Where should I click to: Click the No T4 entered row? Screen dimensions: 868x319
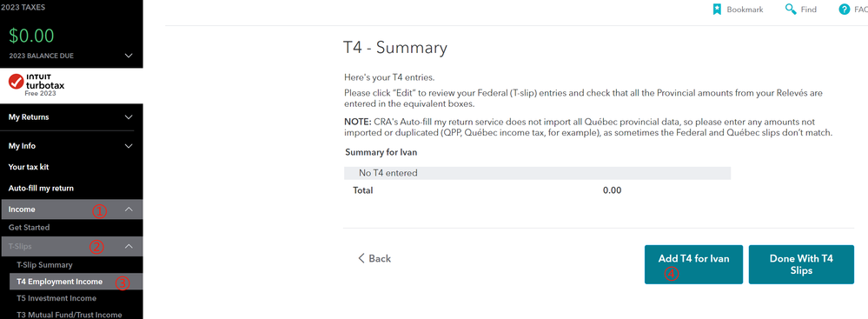[x=537, y=173]
